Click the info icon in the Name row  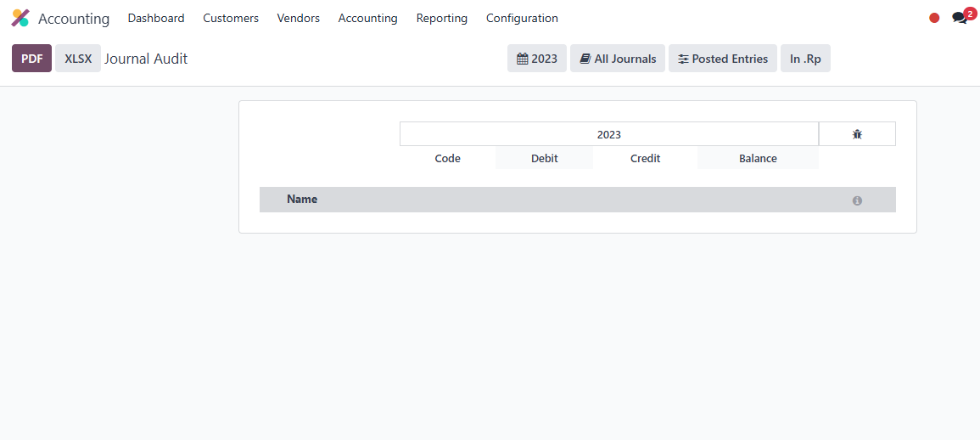[x=857, y=200]
